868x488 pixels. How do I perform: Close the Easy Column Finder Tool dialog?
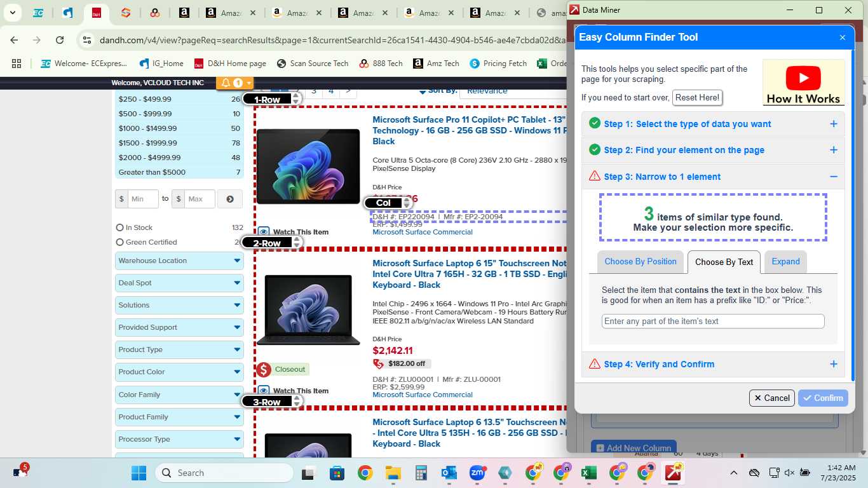843,37
